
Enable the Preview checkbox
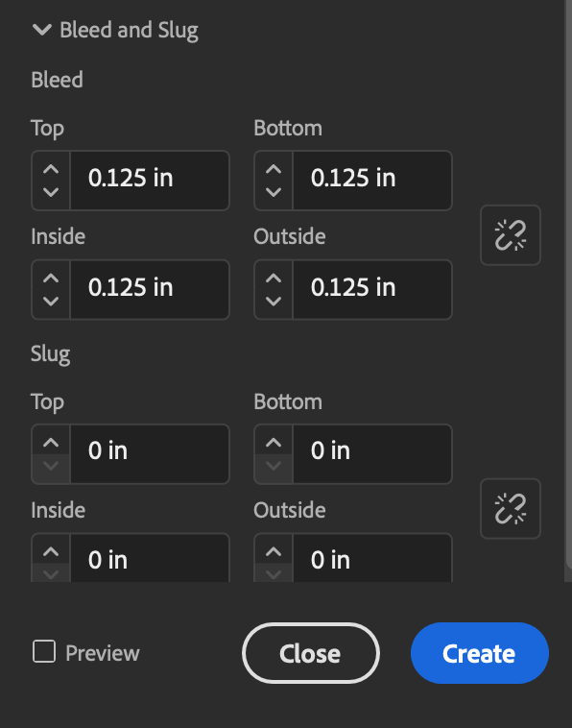[44, 651]
